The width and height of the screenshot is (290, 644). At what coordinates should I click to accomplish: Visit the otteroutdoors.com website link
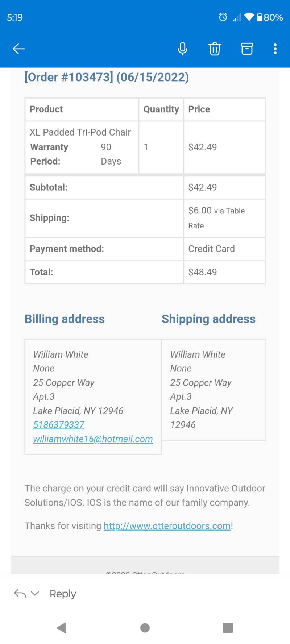167,526
